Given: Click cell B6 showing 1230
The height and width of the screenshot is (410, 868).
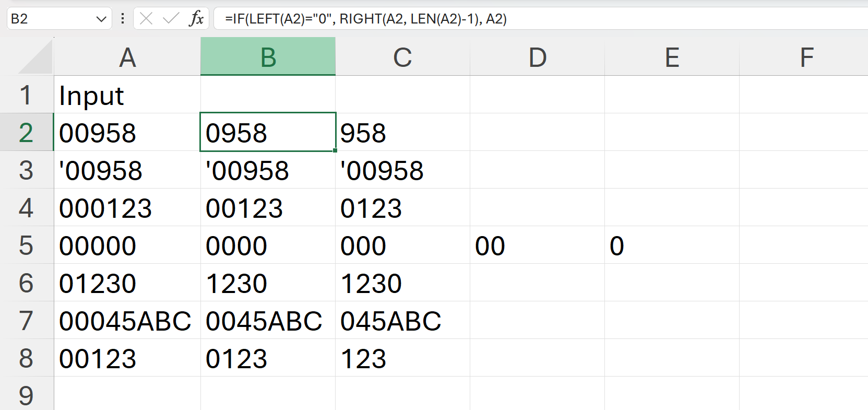Looking at the screenshot, I should [268, 283].
